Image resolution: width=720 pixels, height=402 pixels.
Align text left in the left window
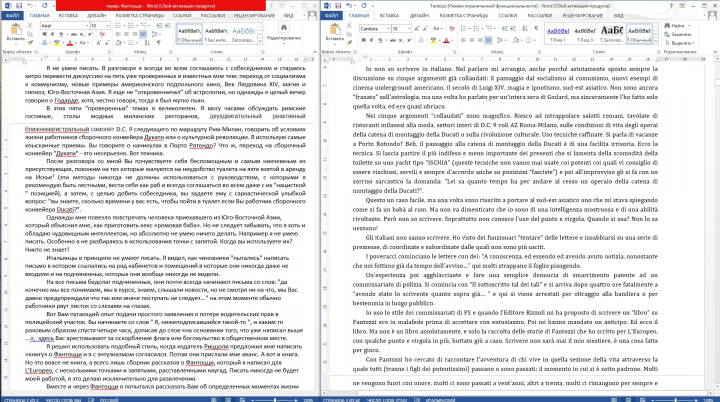pyautogui.click(x=118, y=34)
